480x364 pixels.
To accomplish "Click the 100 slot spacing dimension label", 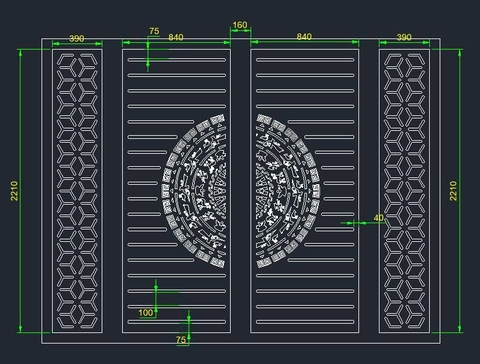I will coord(146,313).
